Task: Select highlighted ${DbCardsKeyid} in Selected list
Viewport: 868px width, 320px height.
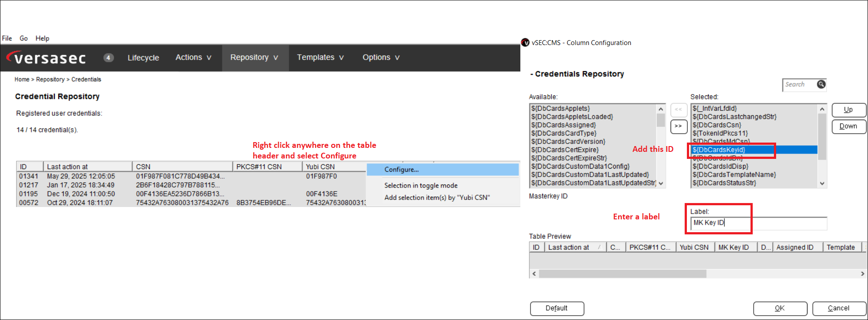Action: 754,150
